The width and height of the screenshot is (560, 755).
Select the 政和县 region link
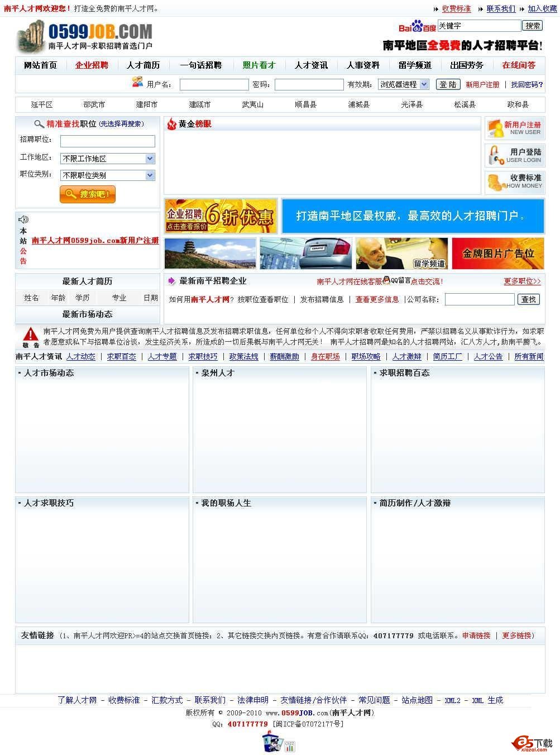[518, 104]
